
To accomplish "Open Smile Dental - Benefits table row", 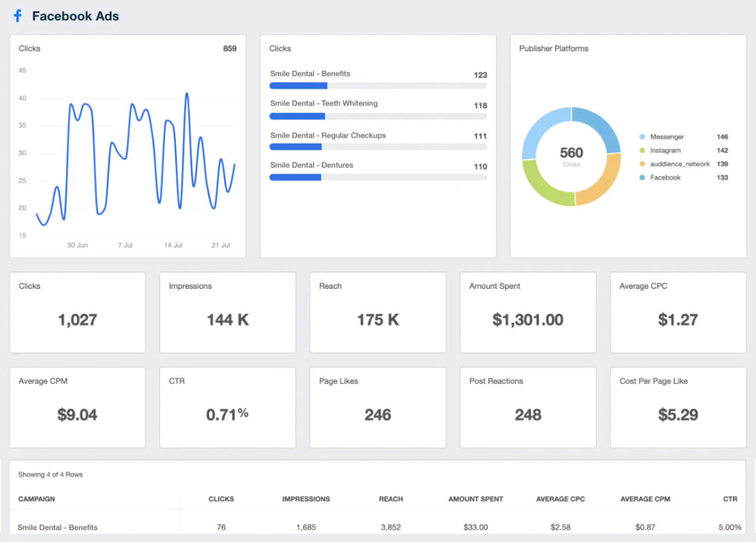I will pos(57,527).
